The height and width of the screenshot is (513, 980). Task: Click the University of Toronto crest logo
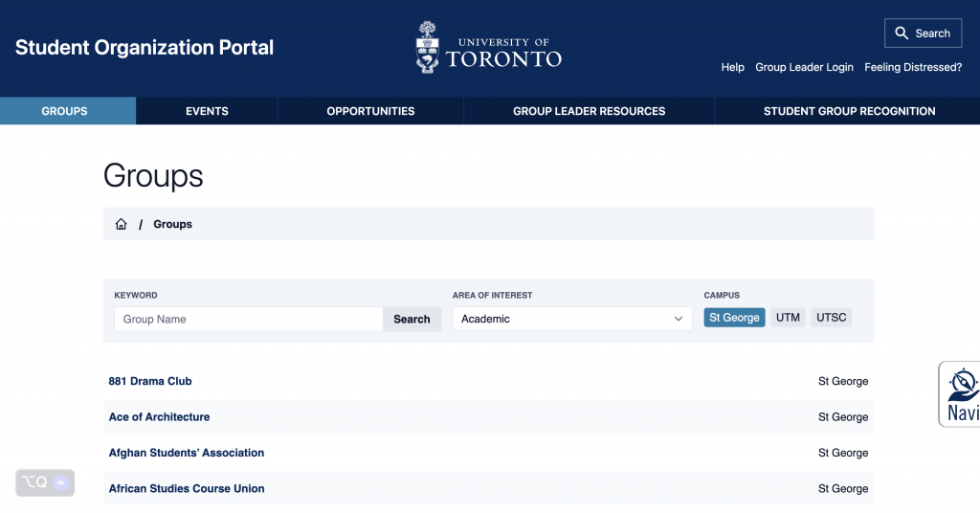coord(429,48)
